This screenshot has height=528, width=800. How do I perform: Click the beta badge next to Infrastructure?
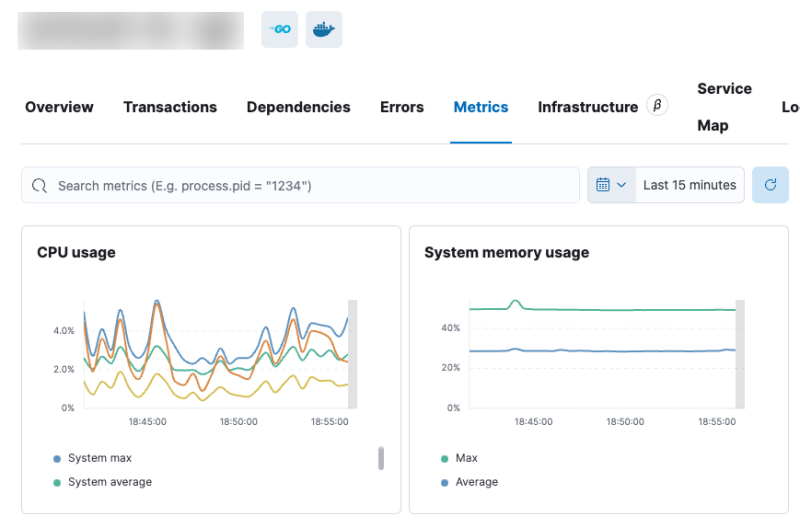coord(657,106)
